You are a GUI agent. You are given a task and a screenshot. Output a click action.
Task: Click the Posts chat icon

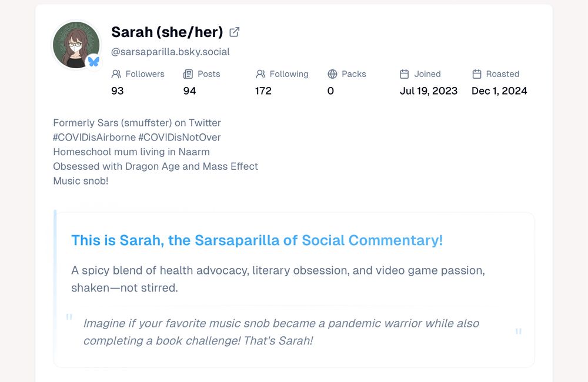(x=188, y=74)
